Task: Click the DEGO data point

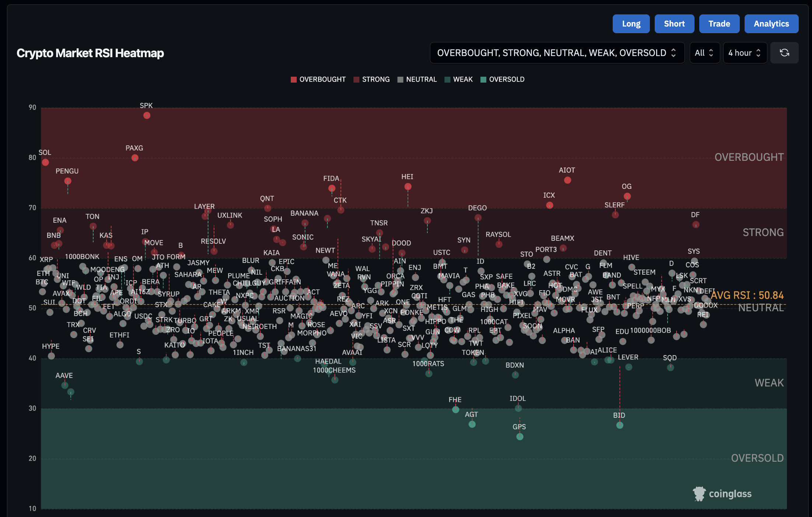Action: pyautogui.click(x=478, y=218)
